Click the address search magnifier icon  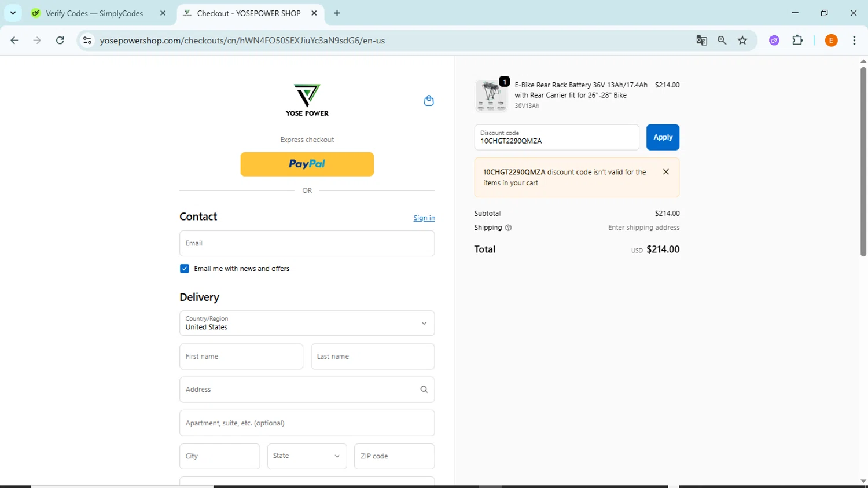424,390
